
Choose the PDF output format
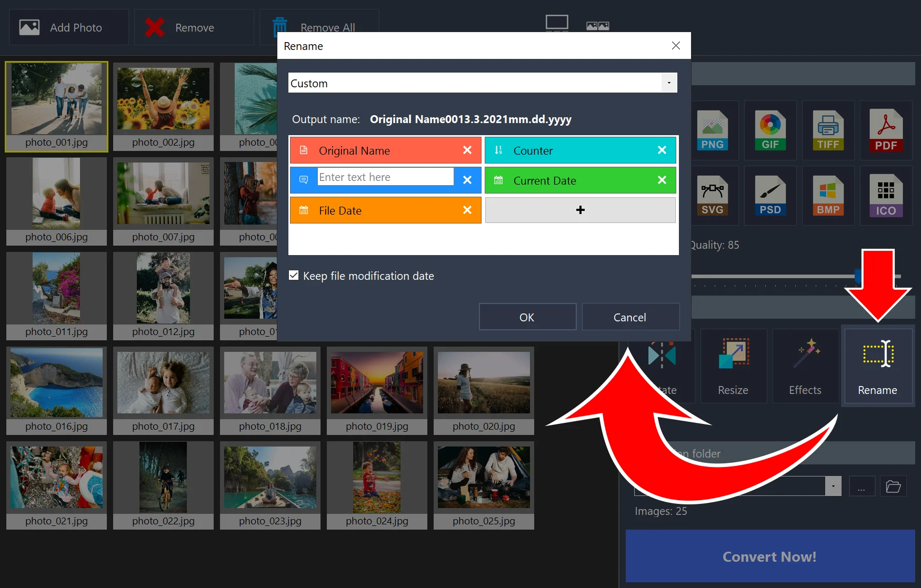[x=886, y=130]
